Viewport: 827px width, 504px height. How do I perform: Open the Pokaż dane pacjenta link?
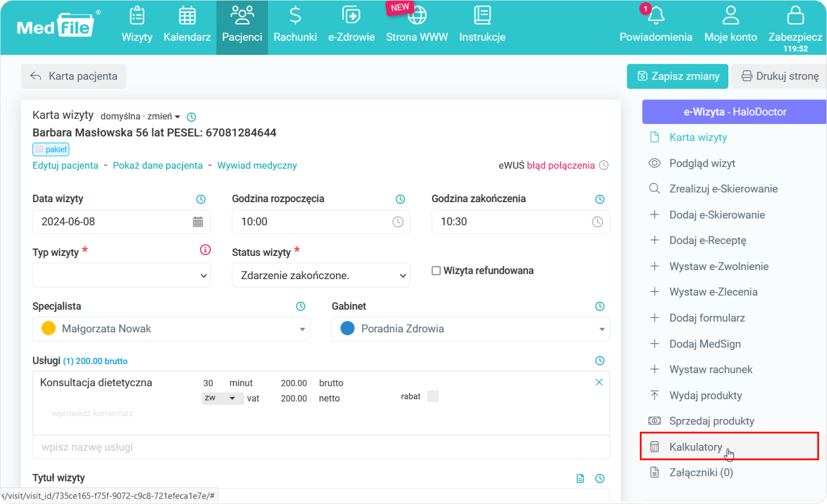pyautogui.click(x=158, y=165)
